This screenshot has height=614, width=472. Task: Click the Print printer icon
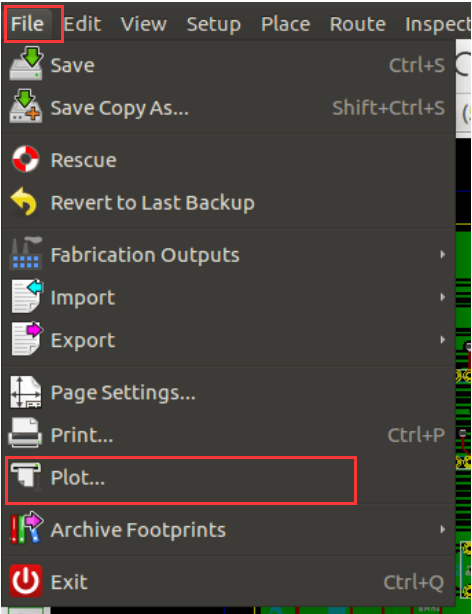(25, 433)
